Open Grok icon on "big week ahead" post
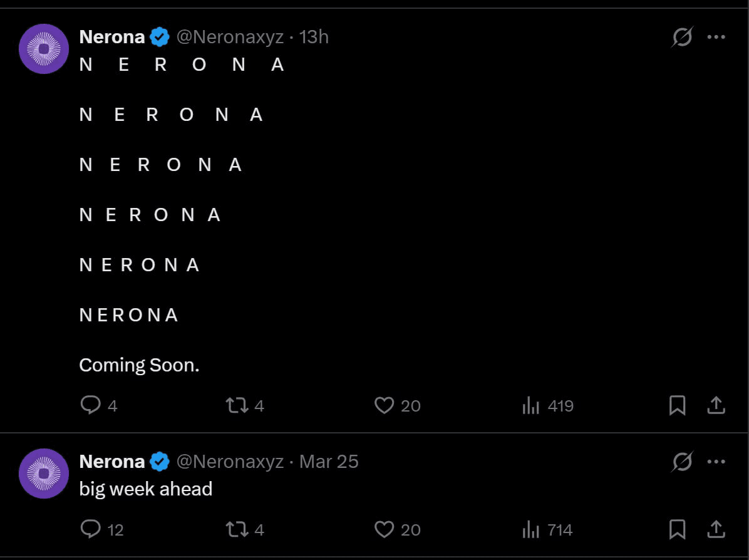This screenshot has height=560, width=749. [682, 462]
